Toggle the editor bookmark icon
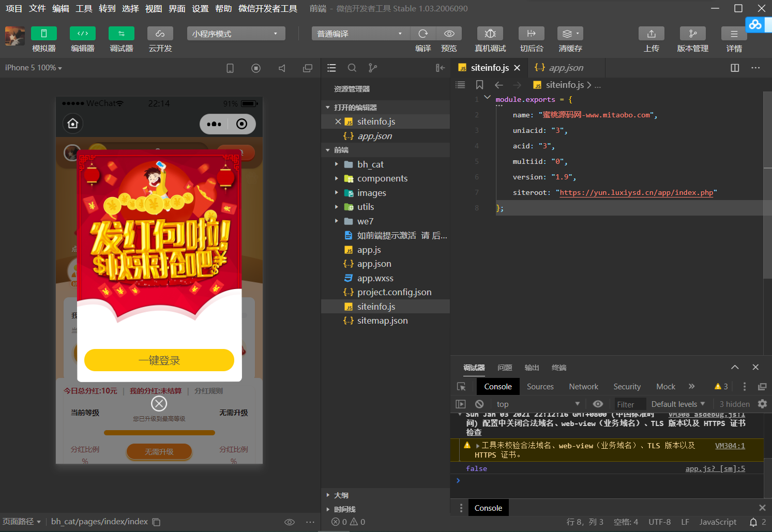772x532 pixels. (x=480, y=85)
